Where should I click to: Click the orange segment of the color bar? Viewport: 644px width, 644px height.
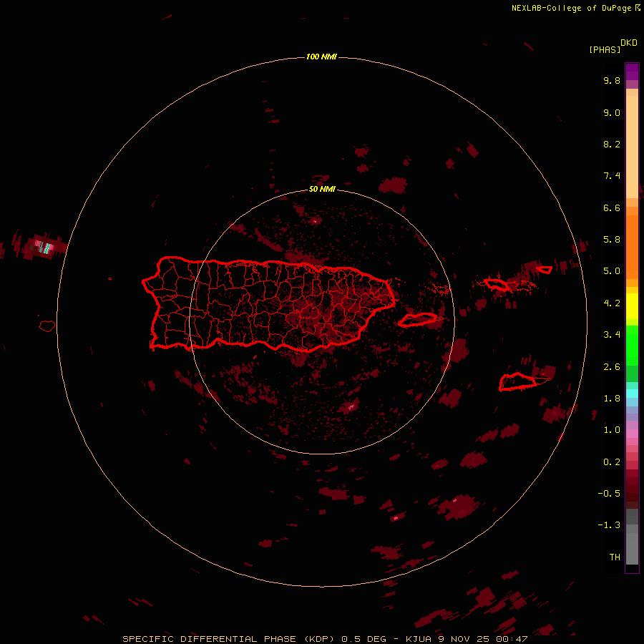click(632, 248)
